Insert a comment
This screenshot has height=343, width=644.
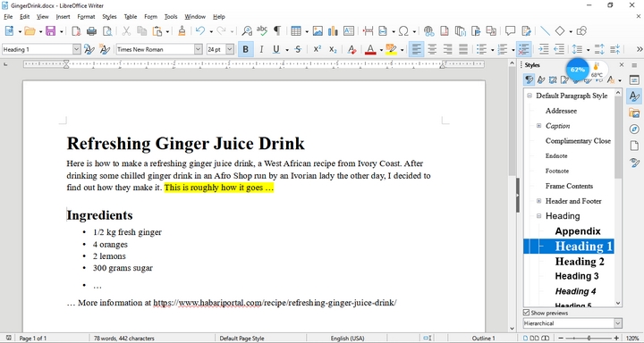(510, 30)
